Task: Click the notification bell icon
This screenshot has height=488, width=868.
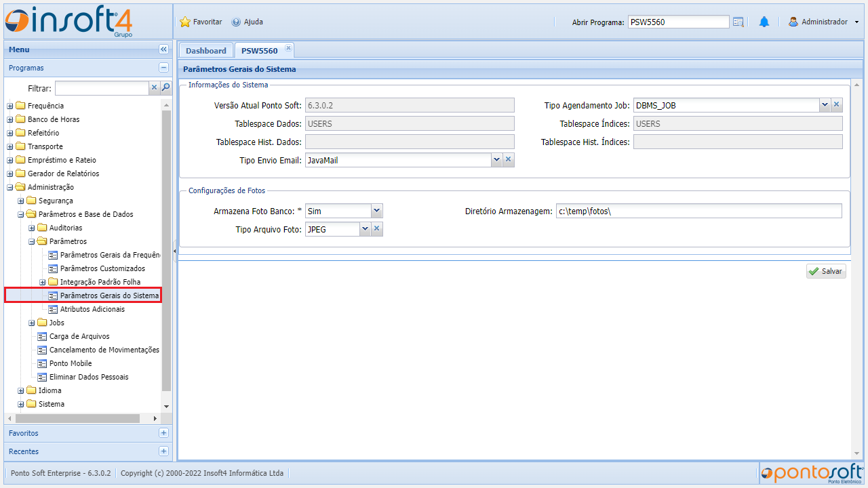Action: point(764,22)
